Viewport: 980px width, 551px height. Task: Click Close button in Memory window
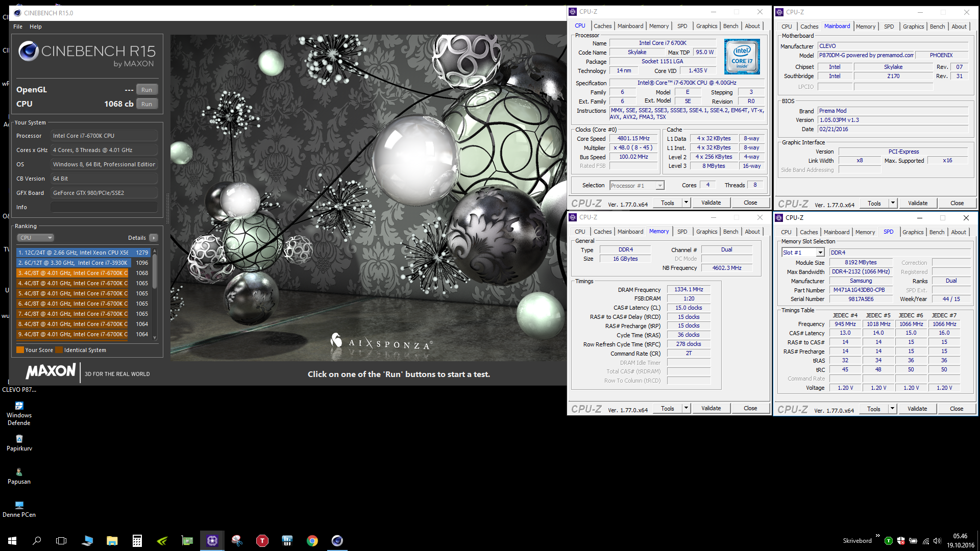750,408
